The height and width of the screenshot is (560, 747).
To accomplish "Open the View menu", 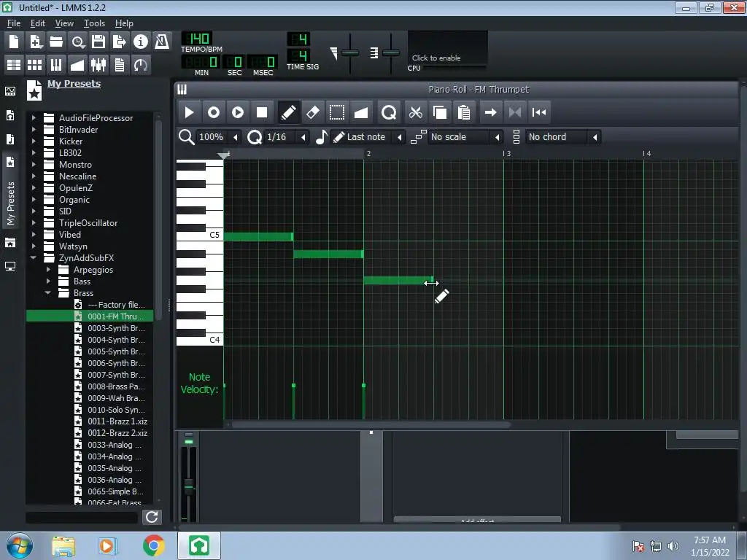I will [x=64, y=23].
